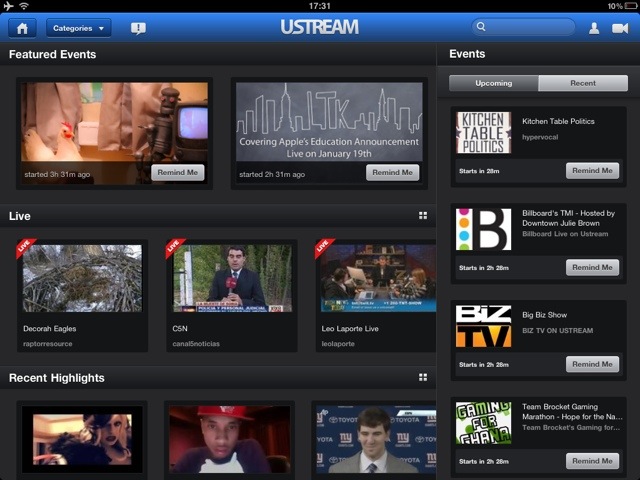Open the feedback speech bubble icon
Viewport: 640px width, 480px height.
pos(138,28)
